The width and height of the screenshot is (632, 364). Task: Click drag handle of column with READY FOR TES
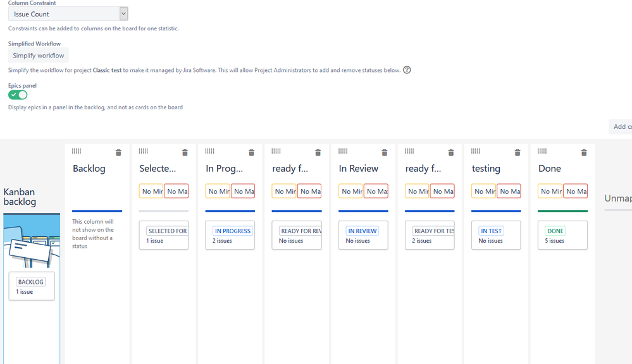(409, 151)
